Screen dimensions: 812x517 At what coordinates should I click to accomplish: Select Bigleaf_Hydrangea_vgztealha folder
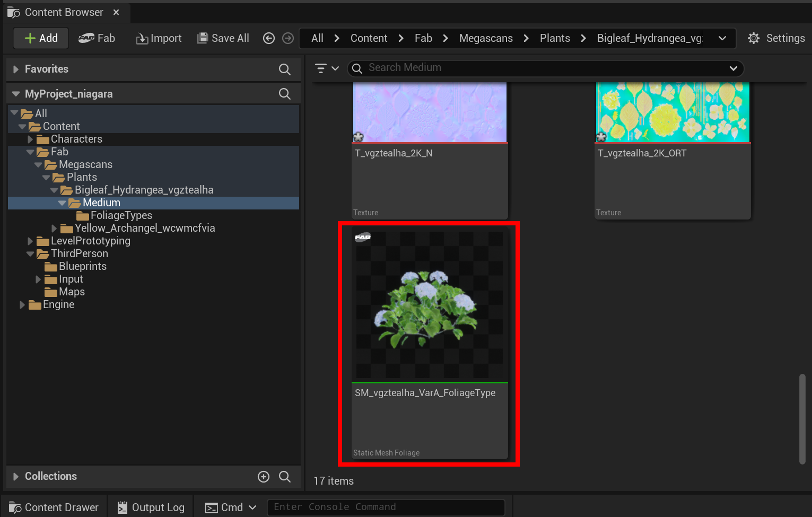[144, 190]
